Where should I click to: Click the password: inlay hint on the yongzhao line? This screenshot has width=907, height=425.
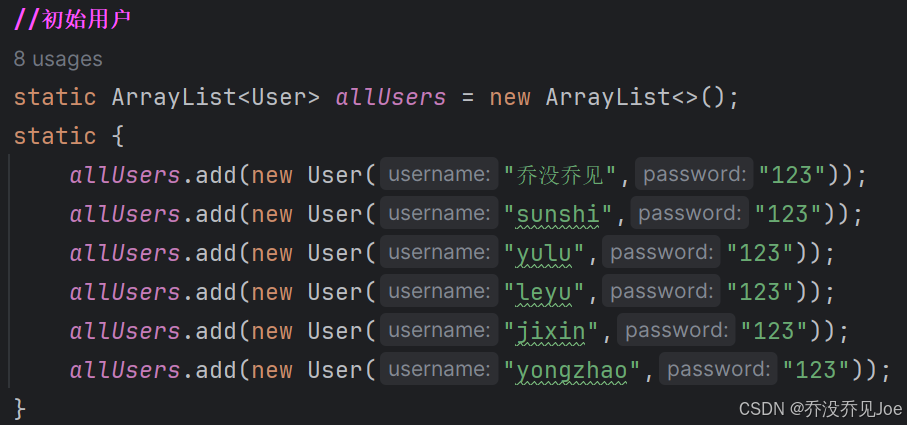point(718,368)
